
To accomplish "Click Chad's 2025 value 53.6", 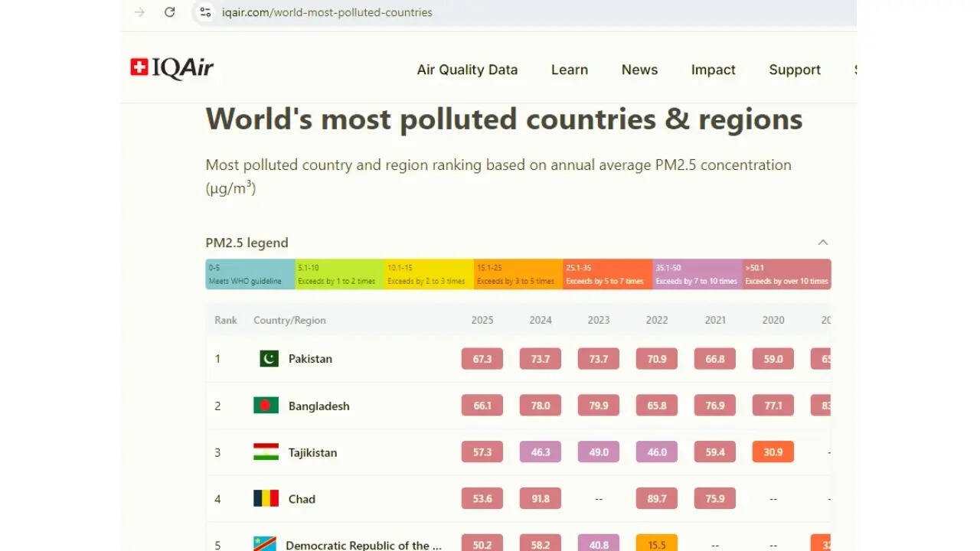I will point(482,499).
